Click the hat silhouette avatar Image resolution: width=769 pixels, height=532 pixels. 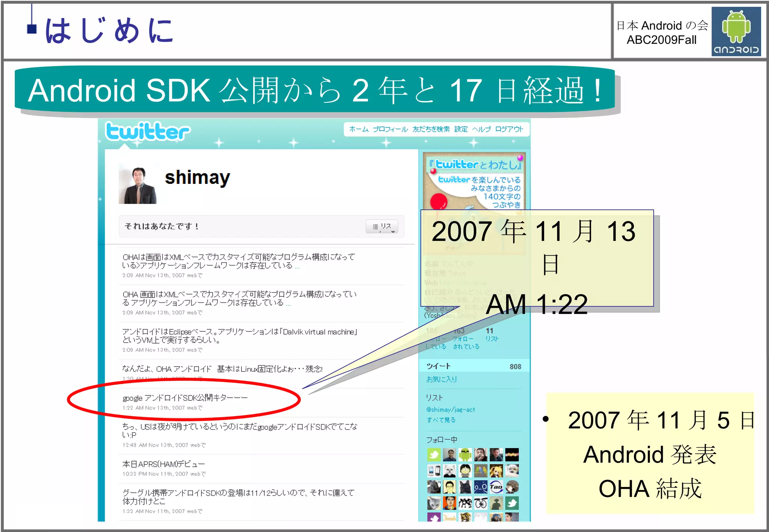click(x=496, y=503)
